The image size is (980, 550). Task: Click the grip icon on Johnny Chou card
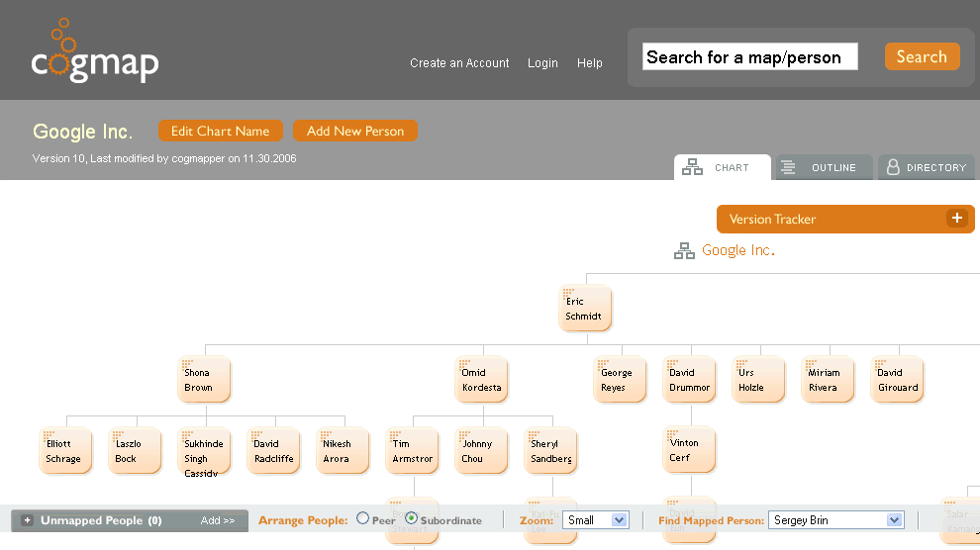tap(465, 435)
